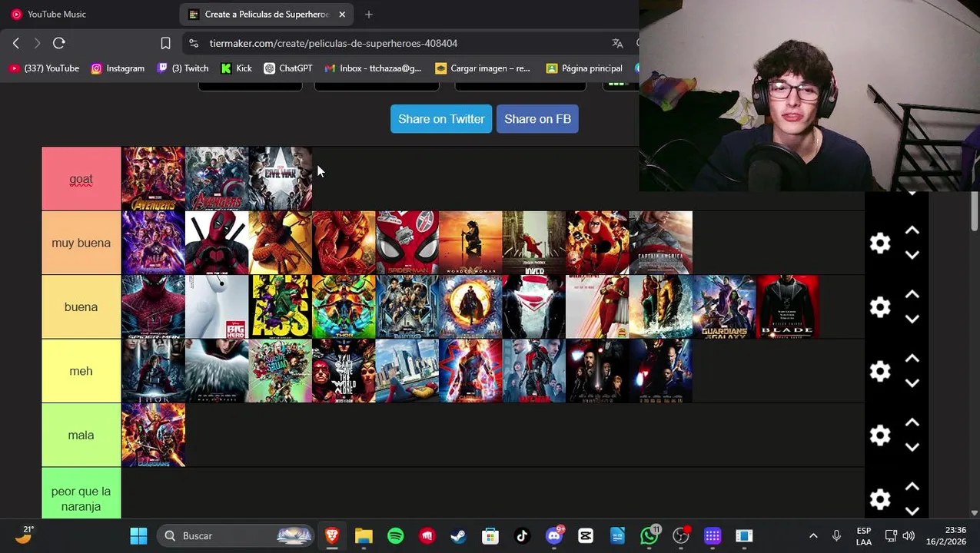Move mala row down
Screen dimensions: 980x553
tap(912, 447)
